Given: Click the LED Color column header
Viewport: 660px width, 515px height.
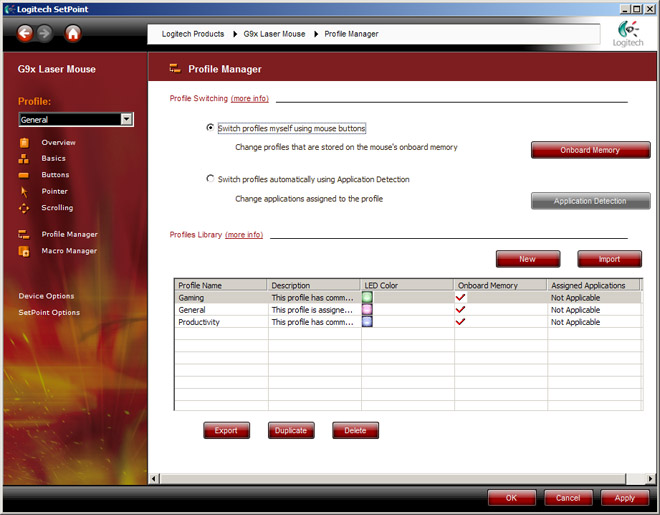Looking at the screenshot, I should coord(407,285).
